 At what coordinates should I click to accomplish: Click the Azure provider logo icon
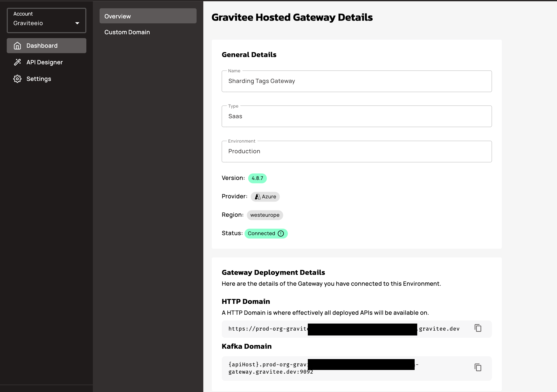tap(257, 197)
